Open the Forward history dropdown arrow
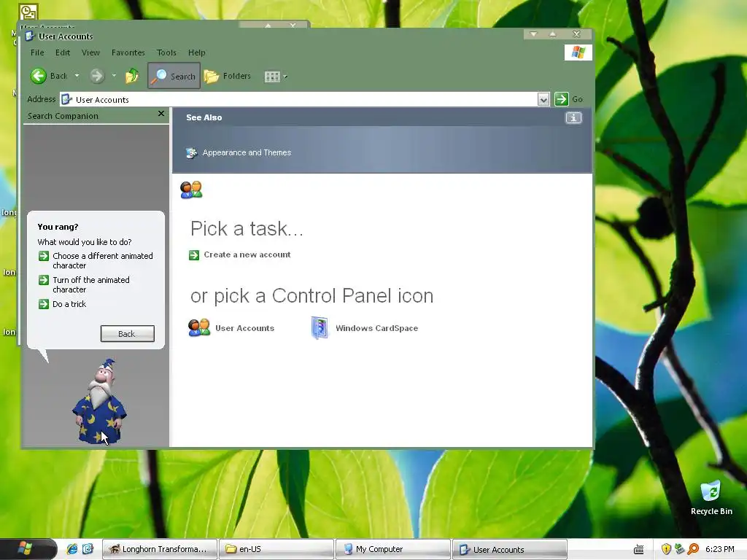Screen dimensions: 747x560 coord(114,76)
